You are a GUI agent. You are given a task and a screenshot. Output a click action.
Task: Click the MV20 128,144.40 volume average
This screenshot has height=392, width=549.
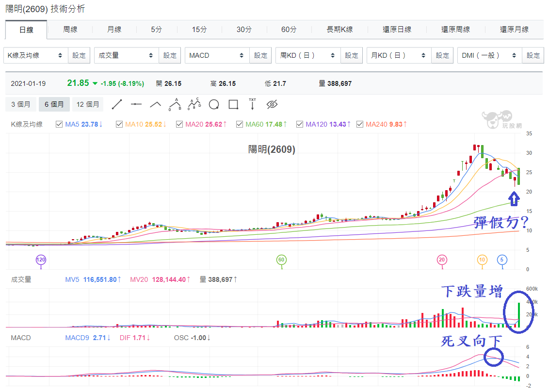(x=161, y=279)
